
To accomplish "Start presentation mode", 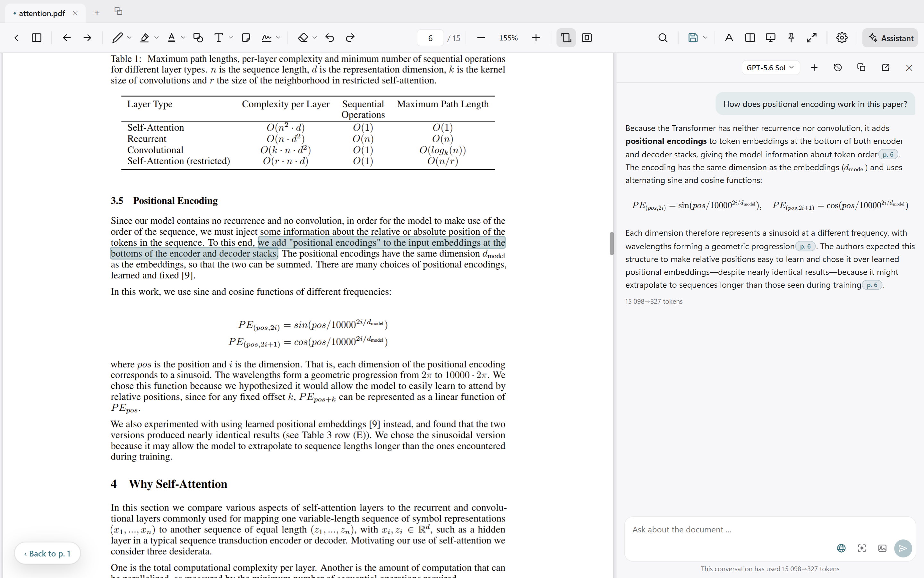I will click(x=771, y=38).
